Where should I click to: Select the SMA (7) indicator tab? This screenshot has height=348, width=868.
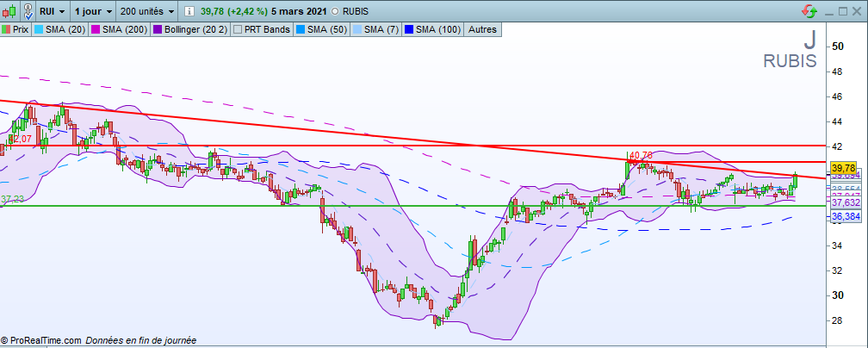pyautogui.click(x=375, y=29)
